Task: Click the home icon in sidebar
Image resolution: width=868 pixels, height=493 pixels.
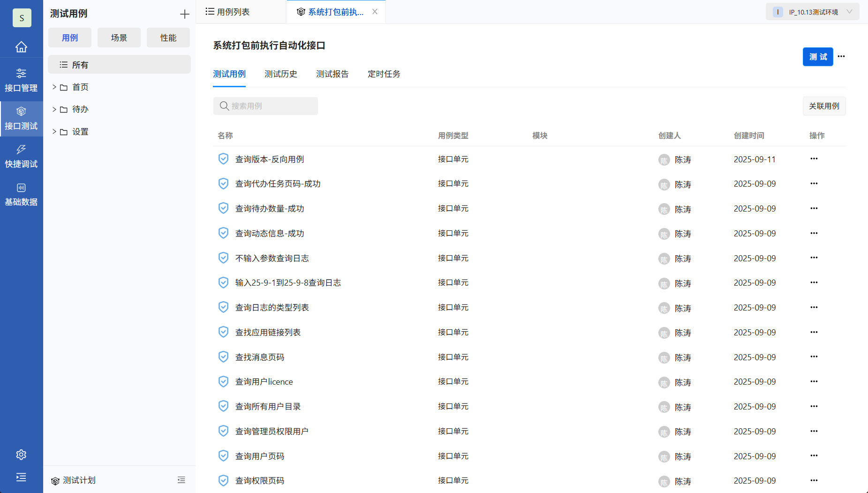Action: point(21,46)
